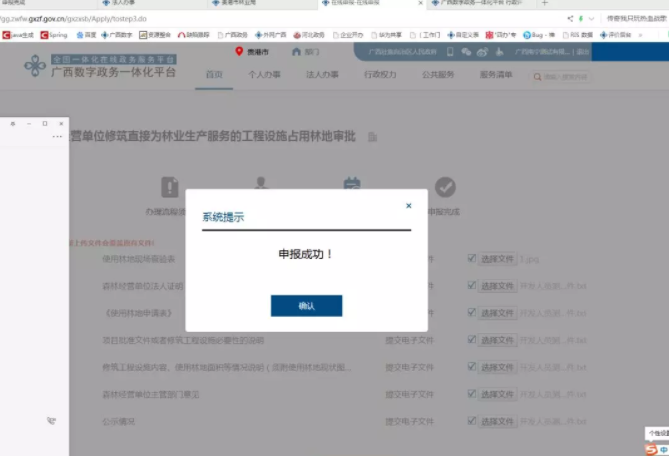Screen dimensions: 669x456
Task: Click the platform logo icon in the header
Action: (x=39, y=66)
